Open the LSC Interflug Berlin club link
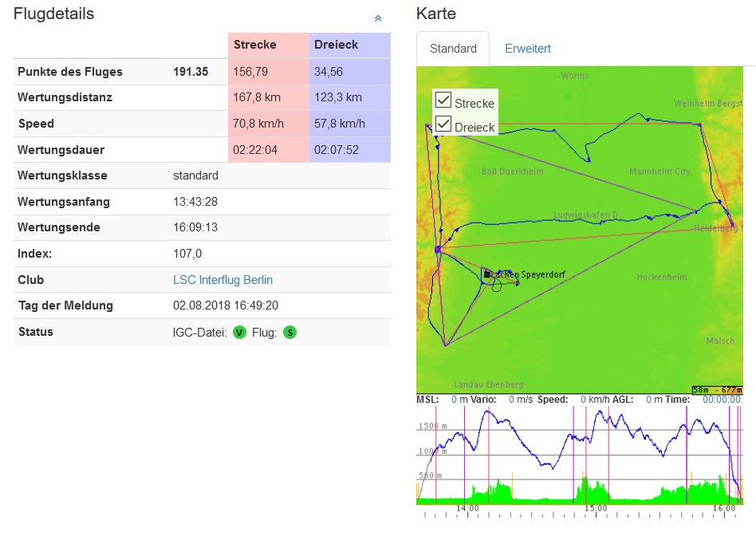Viewport: 756px width, 540px height. click(222, 280)
